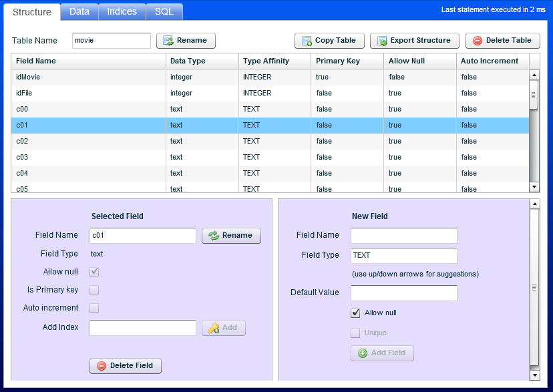This screenshot has height=392, width=553.
Task: Select the c01 field row
Action: [270, 126]
